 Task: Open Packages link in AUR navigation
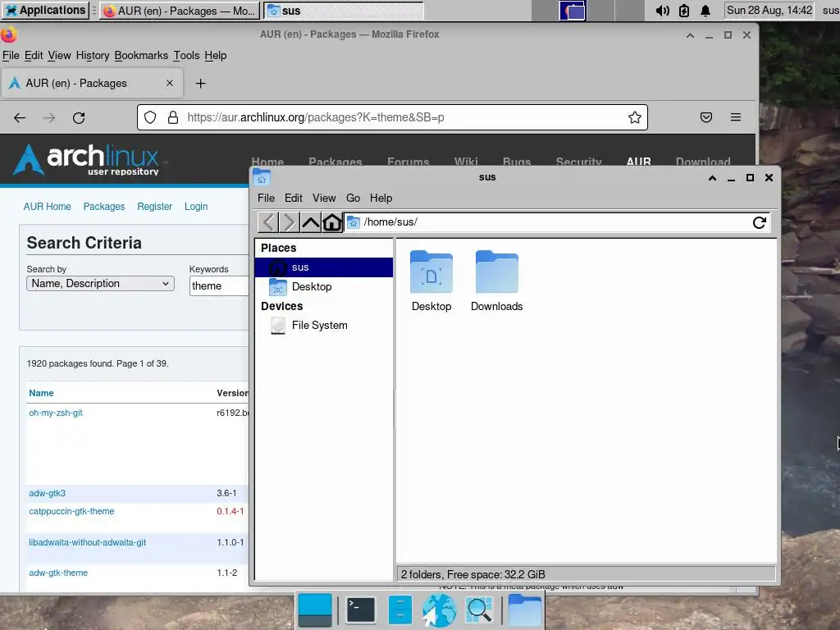(x=104, y=206)
